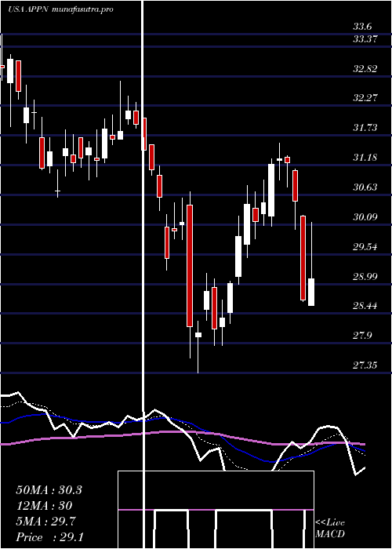Click the 28.99 price axis label
The height and width of the screenshot is (549, 392).
point(365,277)
